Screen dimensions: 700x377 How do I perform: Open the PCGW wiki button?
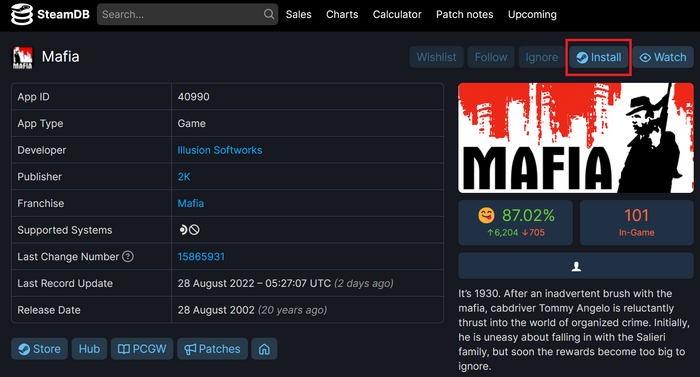(x=142, y=349)
